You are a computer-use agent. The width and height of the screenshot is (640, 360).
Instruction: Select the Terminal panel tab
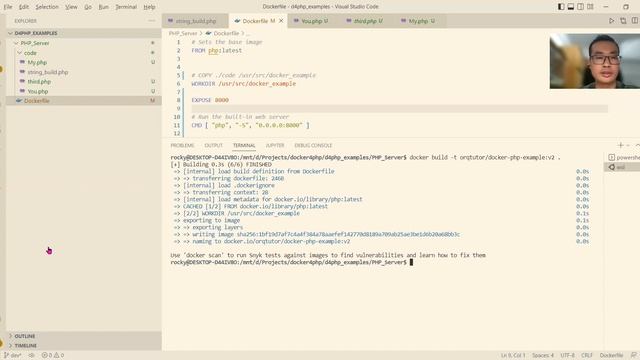(x=244, y=145)
